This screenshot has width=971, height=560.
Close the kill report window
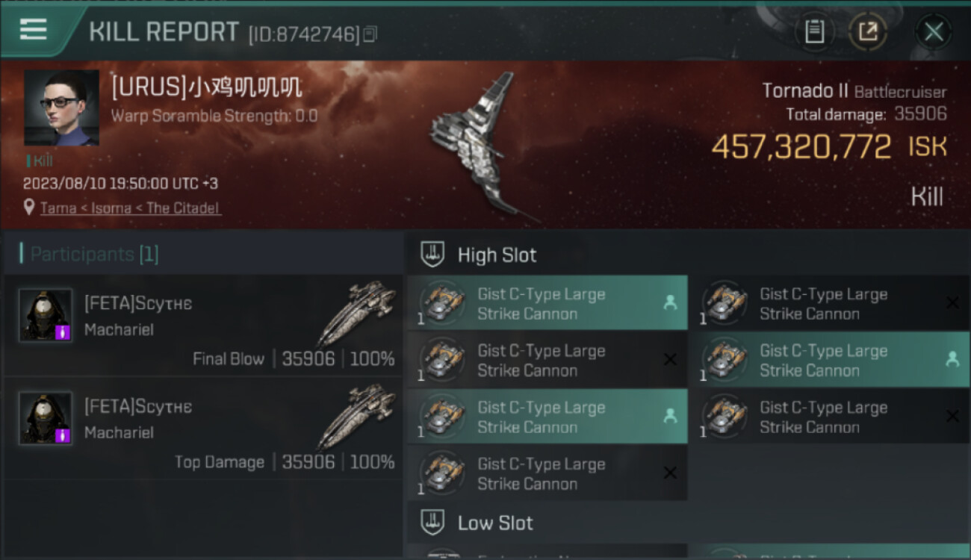933,31
